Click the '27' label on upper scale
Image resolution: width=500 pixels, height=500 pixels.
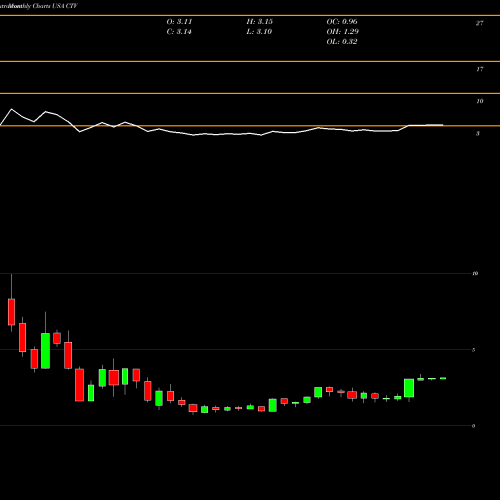[479, 23]
